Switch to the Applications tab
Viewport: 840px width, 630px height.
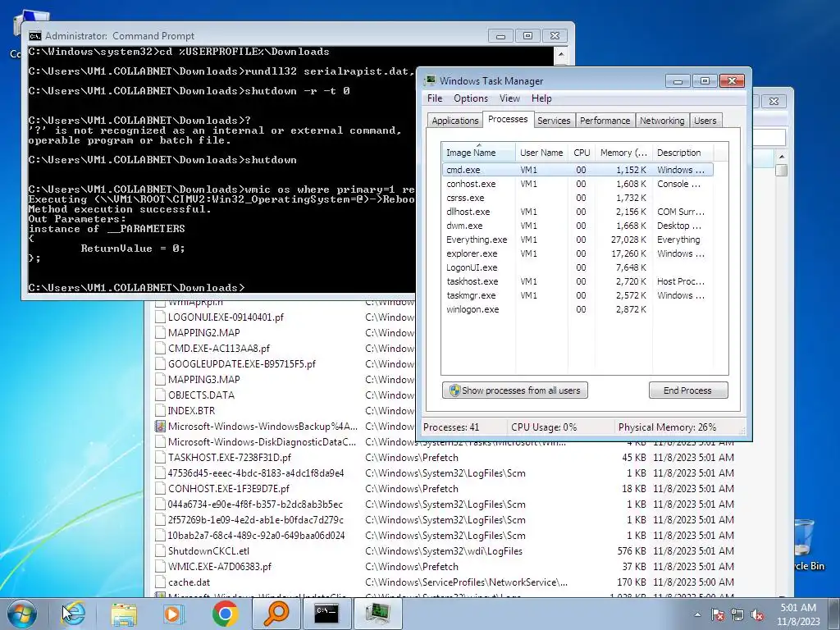coord(454,121)
